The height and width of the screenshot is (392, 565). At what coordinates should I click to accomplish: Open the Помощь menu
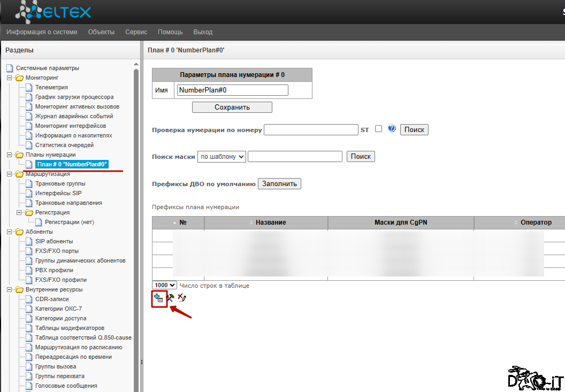point(170,32)
